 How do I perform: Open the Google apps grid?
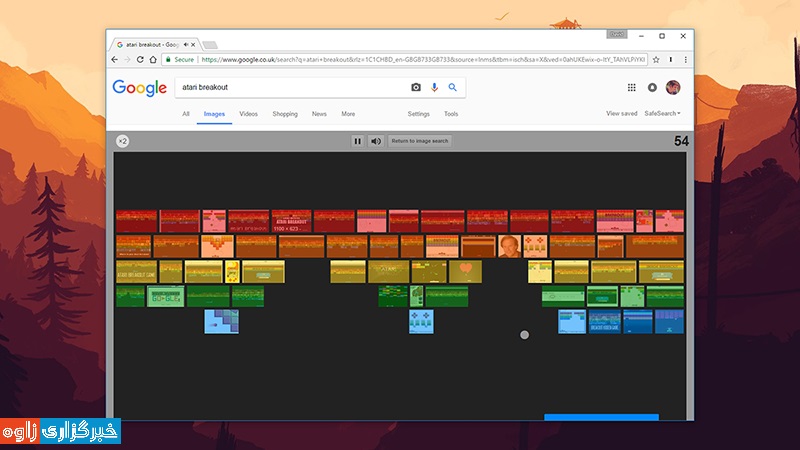click(x=631, y=88)
